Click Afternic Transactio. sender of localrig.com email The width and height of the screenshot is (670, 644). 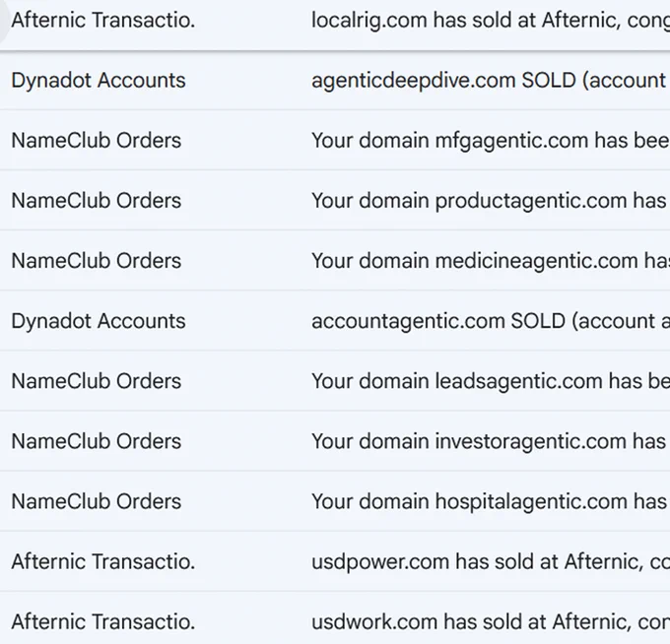coord(103,21)
